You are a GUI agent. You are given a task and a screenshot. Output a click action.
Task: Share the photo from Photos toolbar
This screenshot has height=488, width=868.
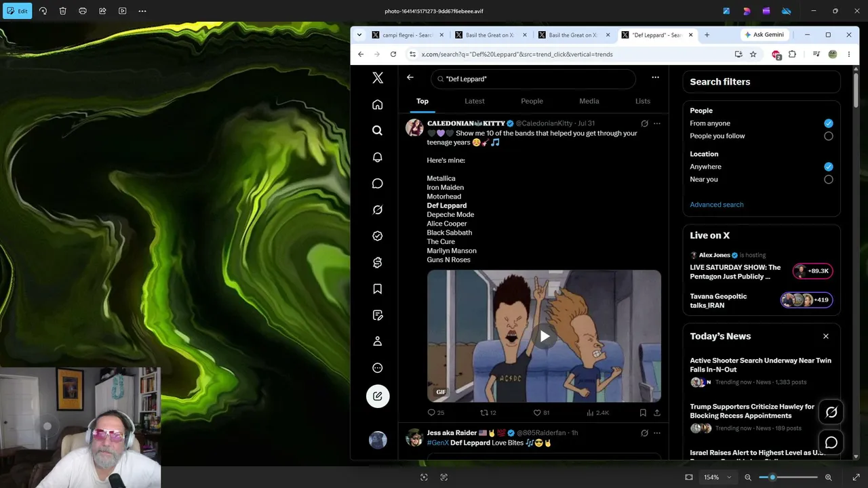coord(102,11)
